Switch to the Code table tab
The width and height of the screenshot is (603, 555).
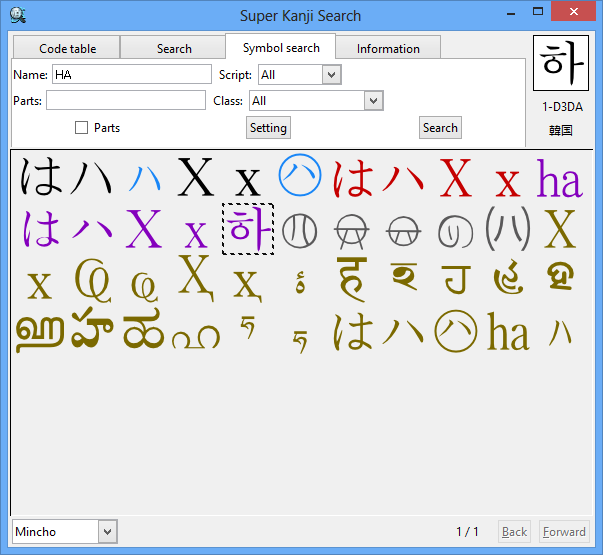click(x=67, y=48)
